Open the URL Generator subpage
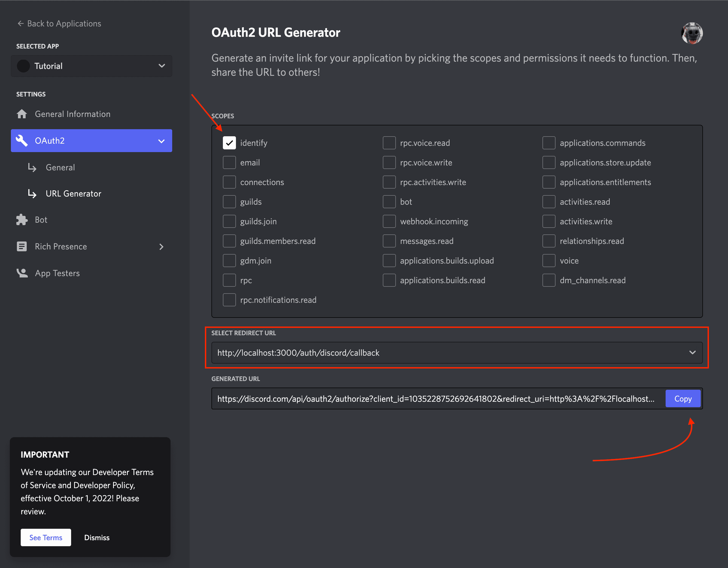This screenshot has height=568, width=728. pos(73,194)
